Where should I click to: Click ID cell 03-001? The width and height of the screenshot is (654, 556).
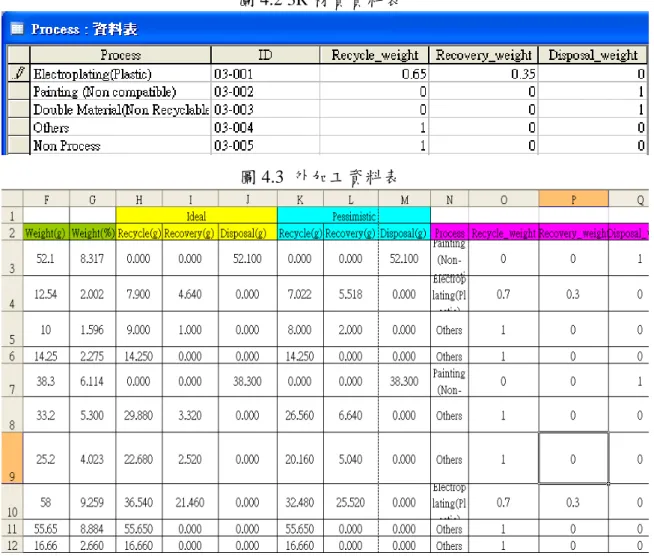tap(265, 73)
